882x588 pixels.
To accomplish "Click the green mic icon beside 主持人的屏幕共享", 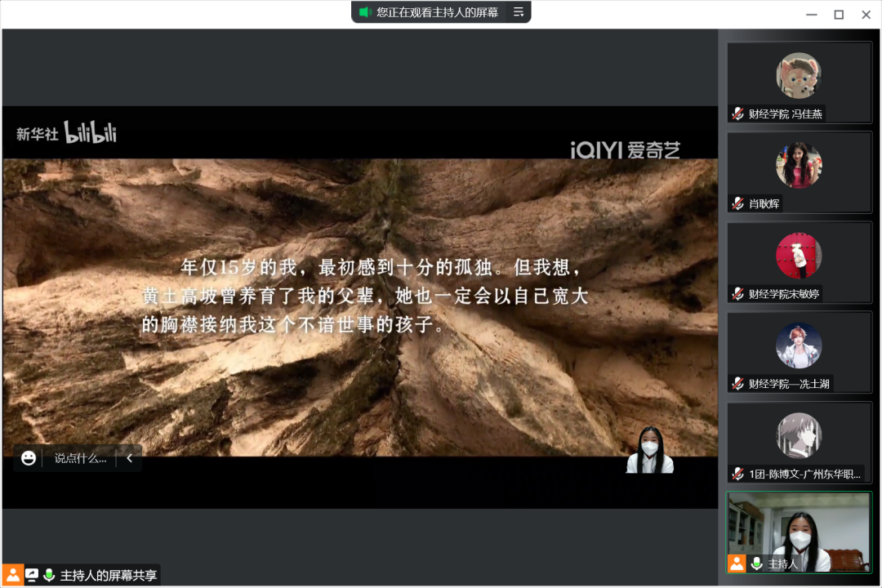I will point(49,575).
